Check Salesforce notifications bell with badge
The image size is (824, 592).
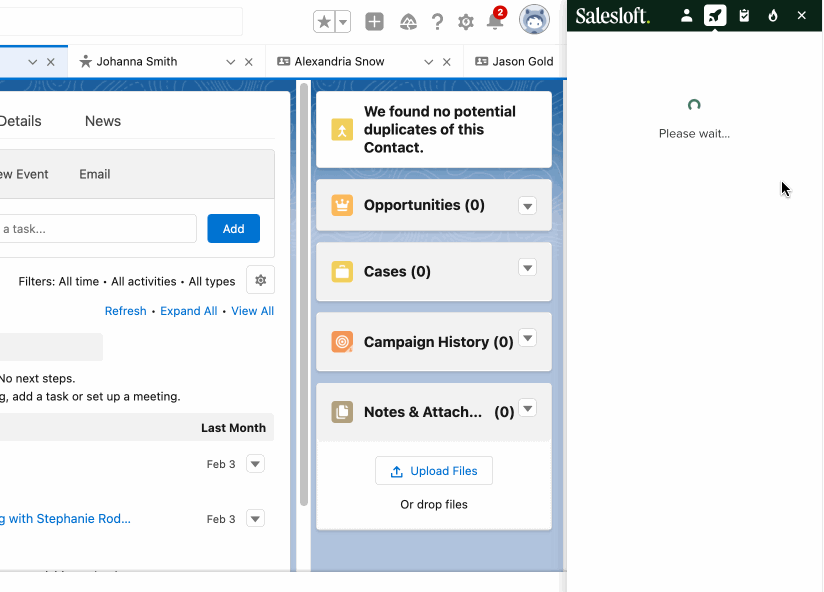pos(494,20)
